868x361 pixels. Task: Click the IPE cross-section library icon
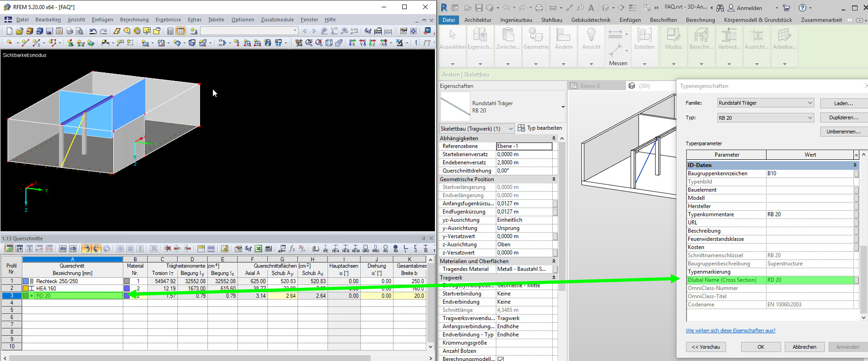coord(325,249)
